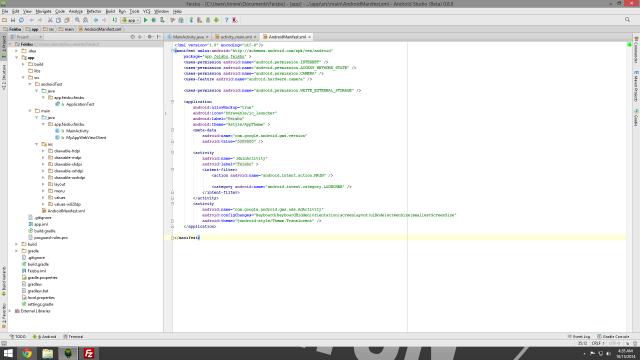Click the search magnifier icon at top right
The image size is (640, 360).
(x=627, y=20)
